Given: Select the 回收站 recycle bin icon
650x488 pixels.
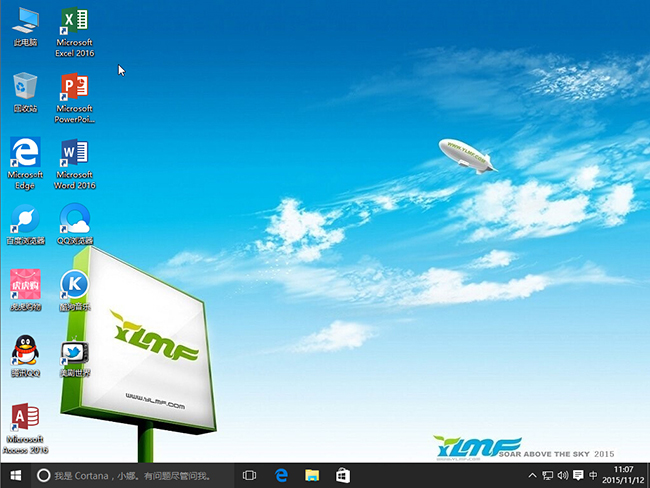Looking at the screenshot, I should (25, 88).
